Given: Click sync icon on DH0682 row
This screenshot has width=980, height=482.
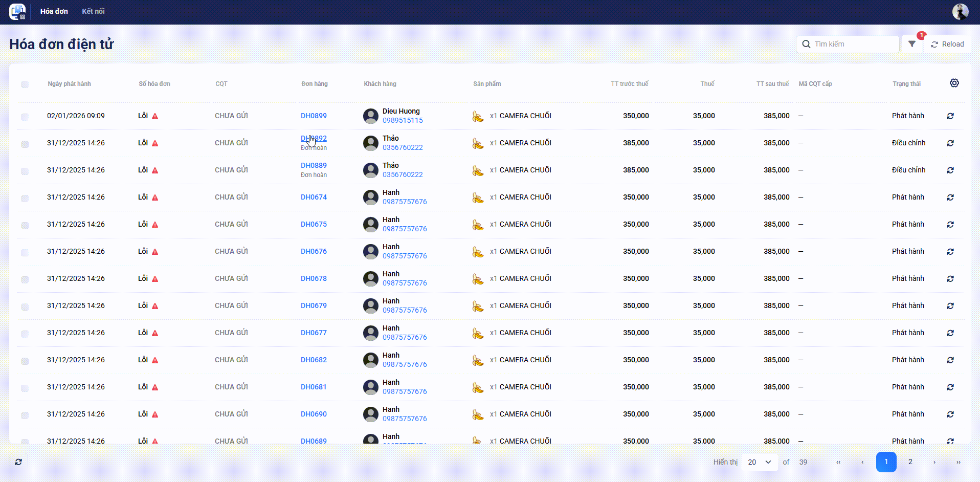Looking at the screenshot, I should tap(950, 360).
